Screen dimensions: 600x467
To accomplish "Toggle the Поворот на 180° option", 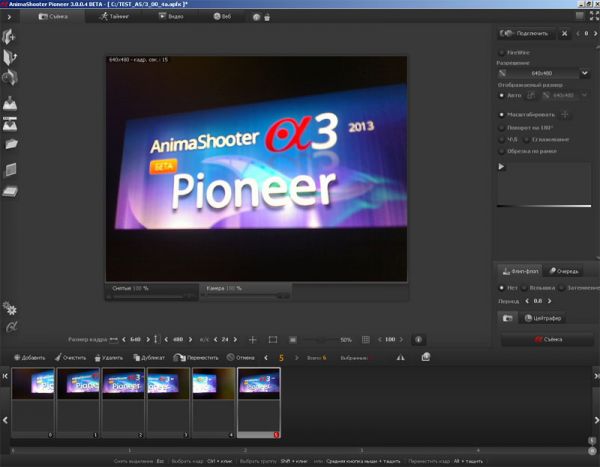I will click(501, 126).
